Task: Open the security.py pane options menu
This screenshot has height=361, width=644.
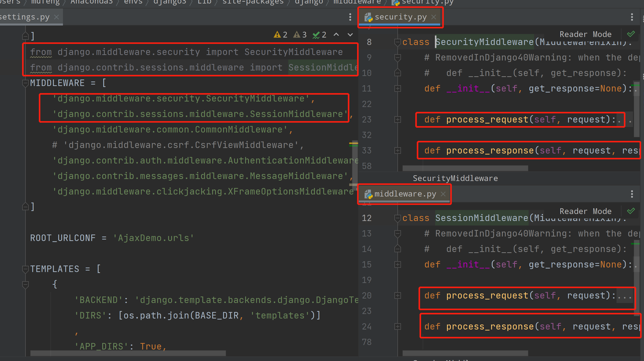Action: tap(632, 17)
